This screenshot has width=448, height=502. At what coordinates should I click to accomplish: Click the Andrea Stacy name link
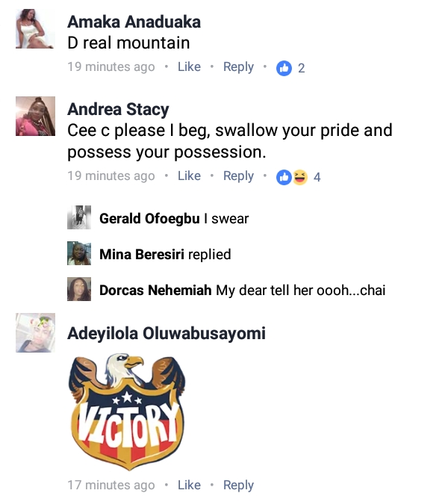(x=118, y=110)
